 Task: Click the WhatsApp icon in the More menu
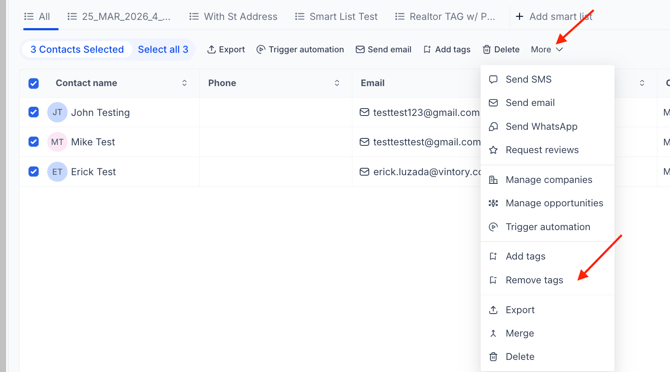pyautogui.click(x=493, y=126)
